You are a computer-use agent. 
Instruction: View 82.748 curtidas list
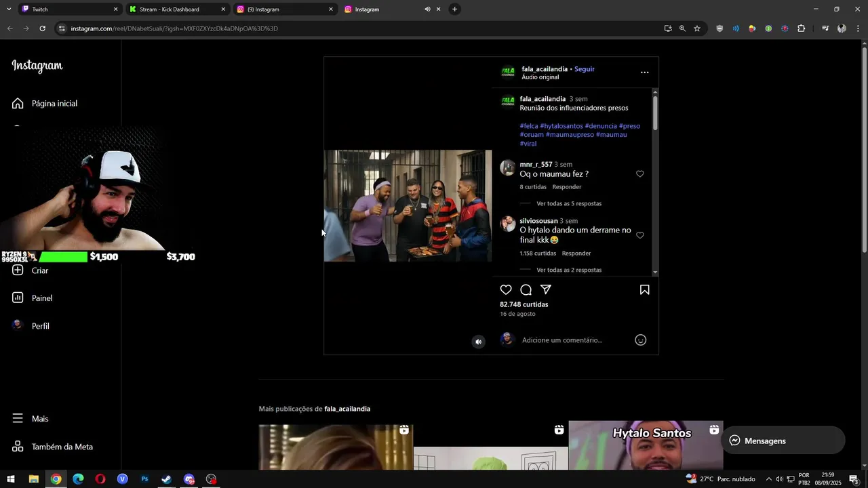(524, 305)
